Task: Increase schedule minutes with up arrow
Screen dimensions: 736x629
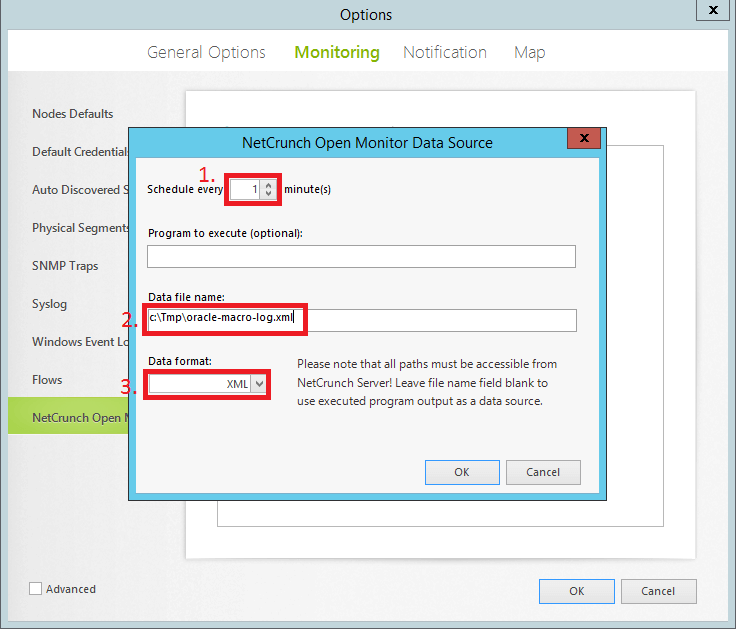Action: coord(268,185)
